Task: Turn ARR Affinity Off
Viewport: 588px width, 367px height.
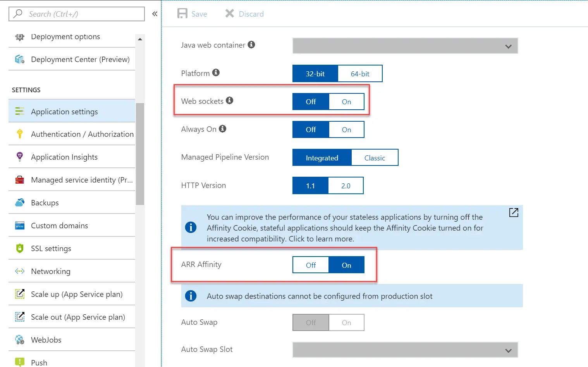Action: coord(311,265)
